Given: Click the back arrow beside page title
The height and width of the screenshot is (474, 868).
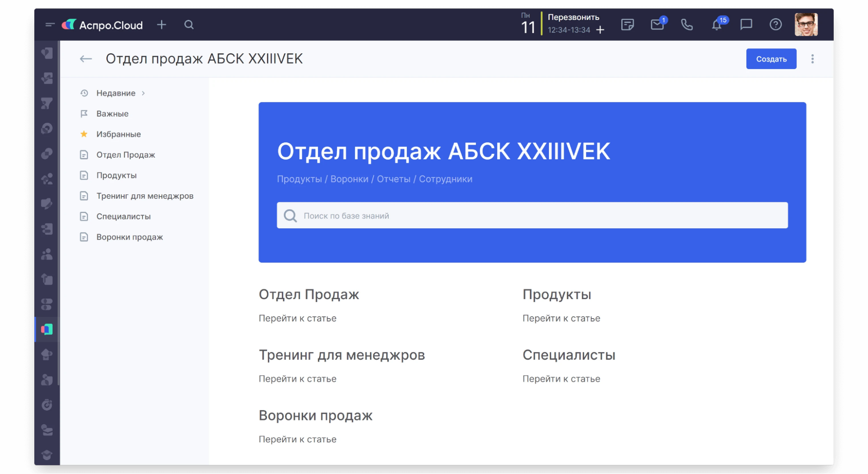Looking at the screenshot, I should click(x=86, y=59).
